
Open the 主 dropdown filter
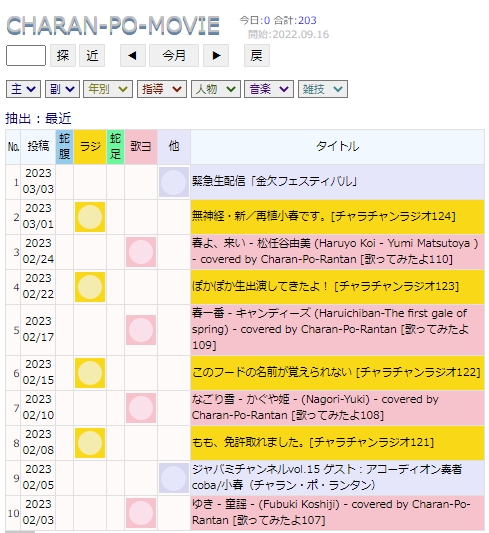click(23, 89)
